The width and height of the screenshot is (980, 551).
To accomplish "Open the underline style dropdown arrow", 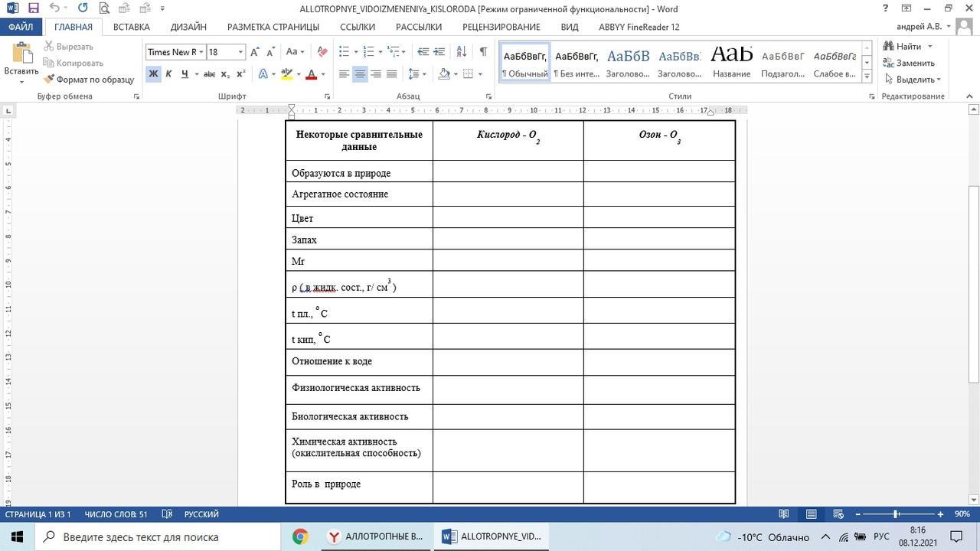I will pyautogui.click(x=196, y=74).
